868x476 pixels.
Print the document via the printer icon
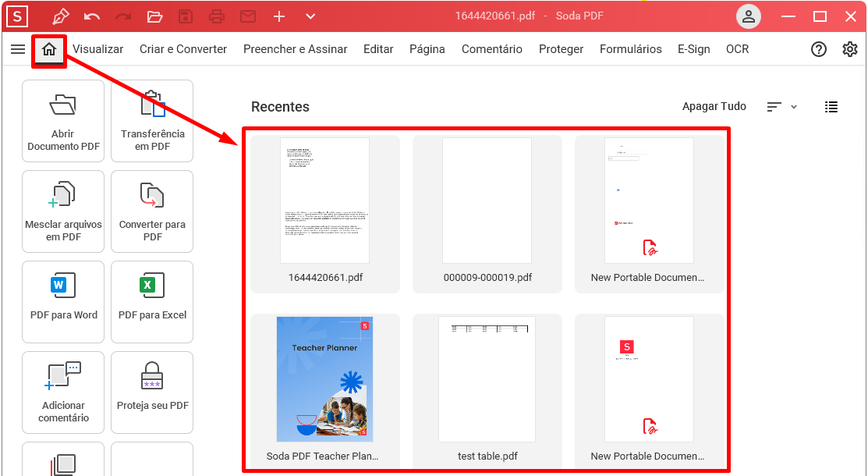[217, 16]
